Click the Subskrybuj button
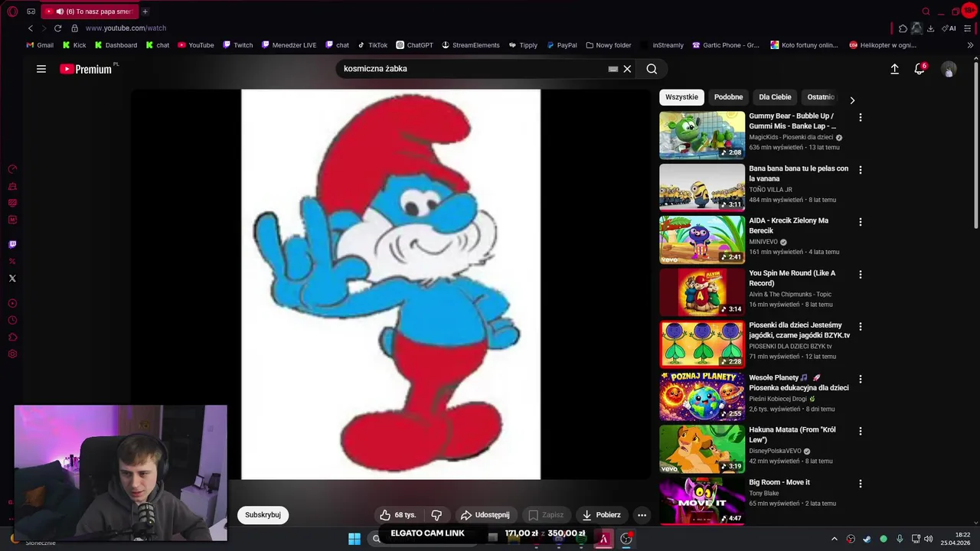The width and height of the screenshot is (980, 551). click(x=263, y=515)
